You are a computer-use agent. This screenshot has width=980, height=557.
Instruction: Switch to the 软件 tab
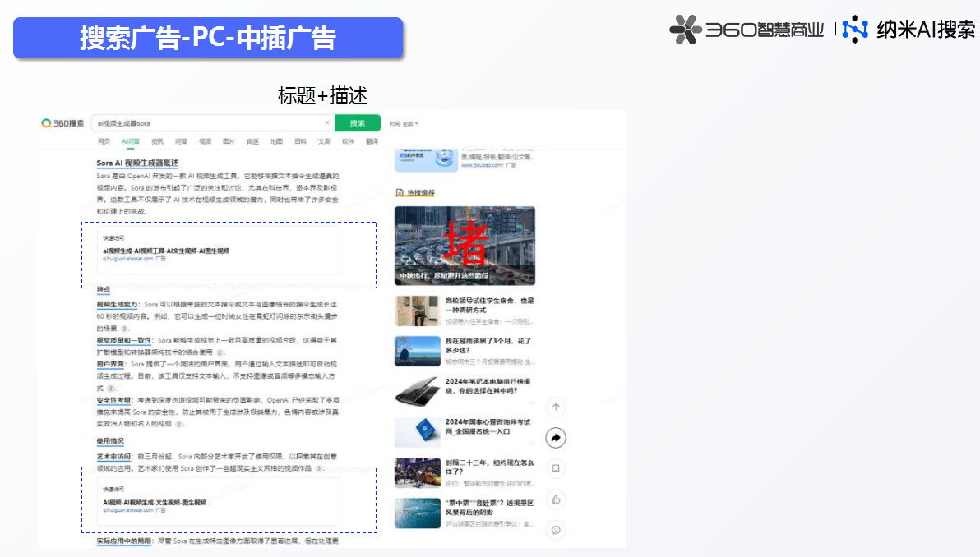click(x=348, y=142)
